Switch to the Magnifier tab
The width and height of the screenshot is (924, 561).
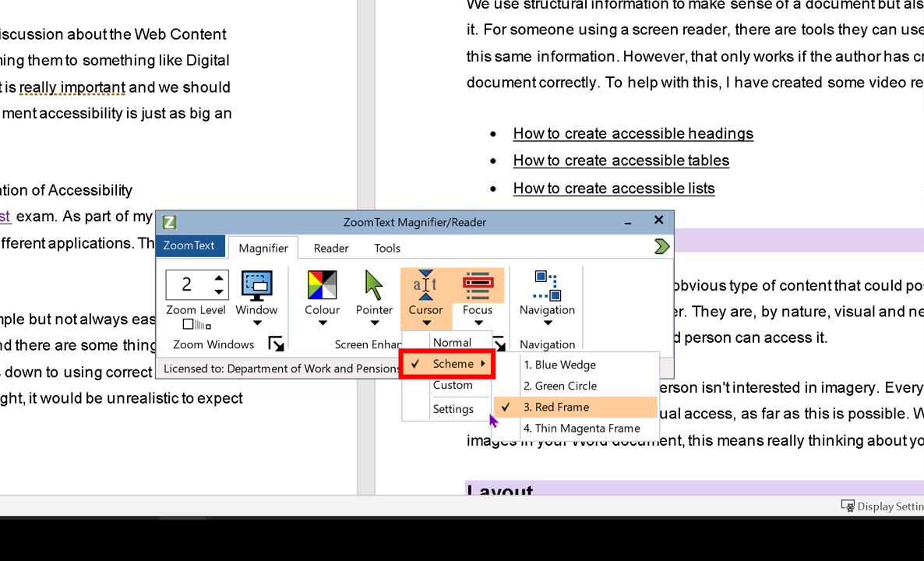(263, 248)
